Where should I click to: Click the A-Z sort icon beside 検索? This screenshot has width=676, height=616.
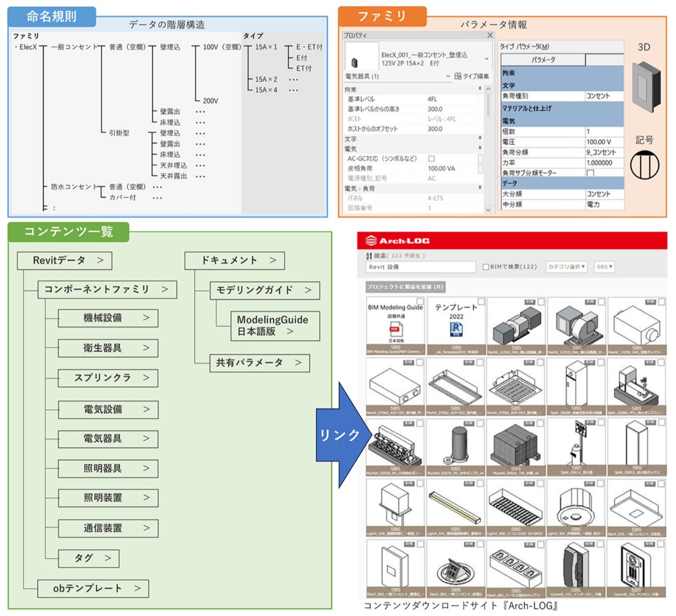pos(368,256)
